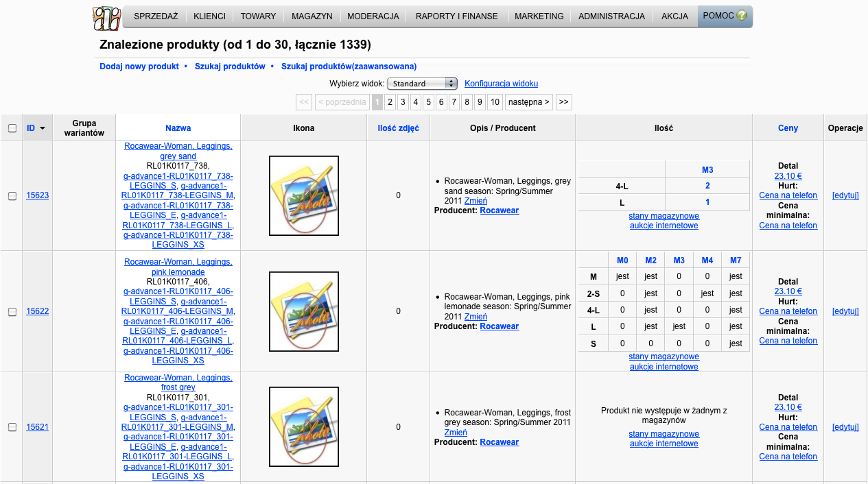Image resolution: width=868 pixels, height=484 pixels.
Task: Open the MARKETING menu
Action: [539, 16]
